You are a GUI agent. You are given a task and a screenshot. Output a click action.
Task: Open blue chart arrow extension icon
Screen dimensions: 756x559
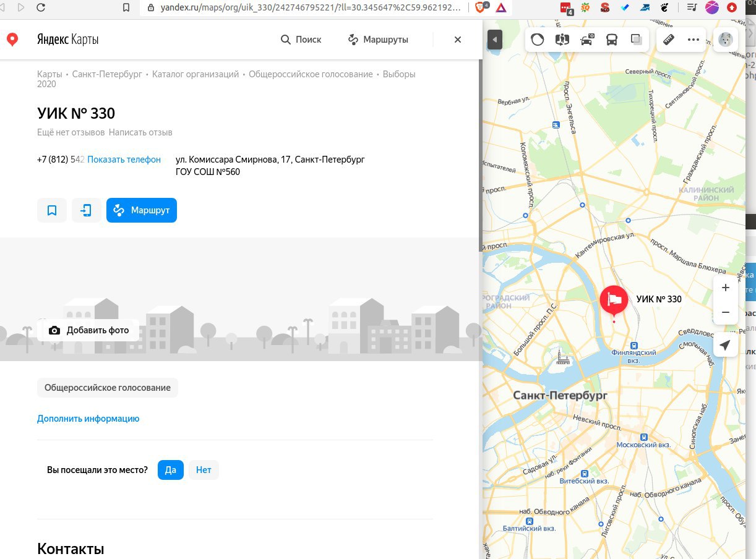pos(645,7)
